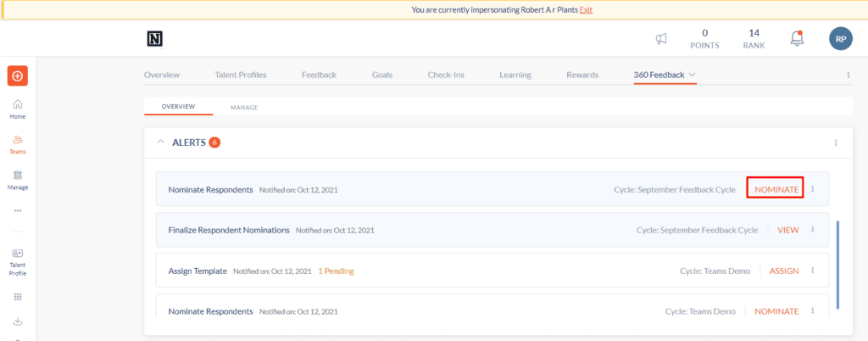The image size is (868, 341).
Task: Click the alerts list vertical scrollbar
Action: (838, 265)
